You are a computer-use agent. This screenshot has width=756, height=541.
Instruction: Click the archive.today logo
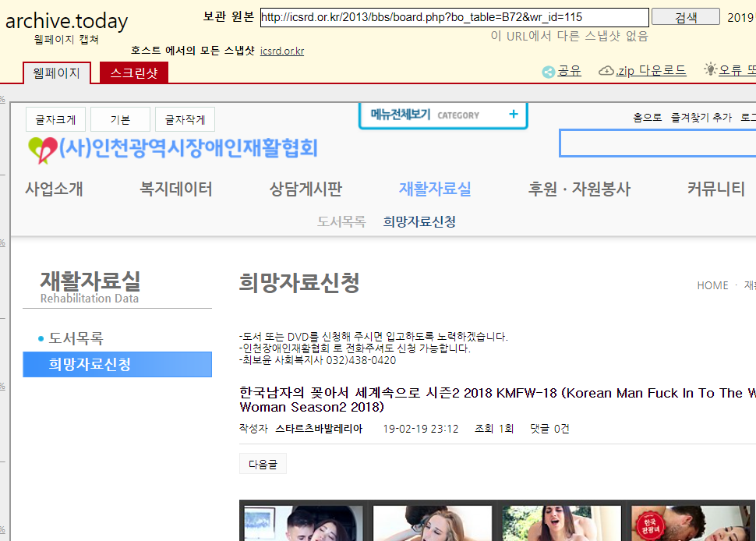[66, 21]
